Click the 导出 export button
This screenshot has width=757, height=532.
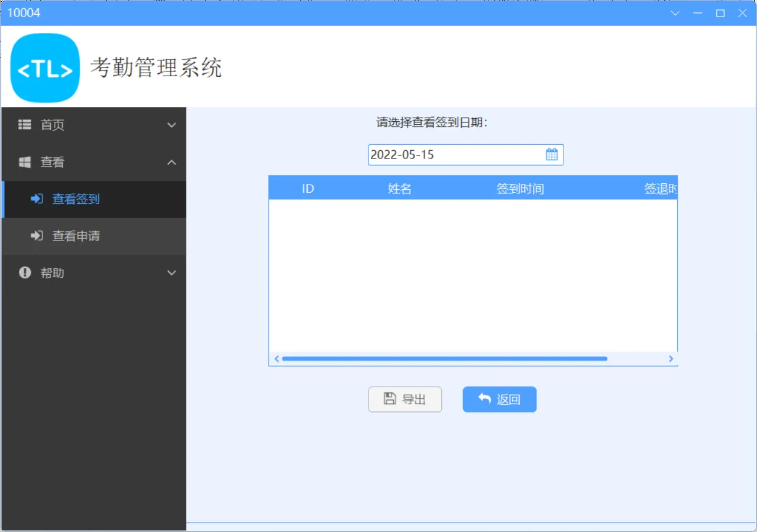[x=405, y=399]
